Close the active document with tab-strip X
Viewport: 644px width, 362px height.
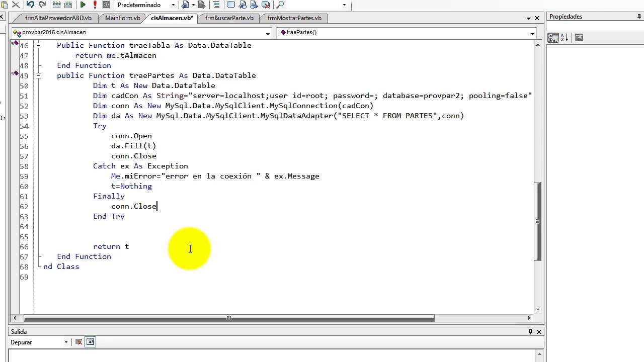(x=537, y=18)
